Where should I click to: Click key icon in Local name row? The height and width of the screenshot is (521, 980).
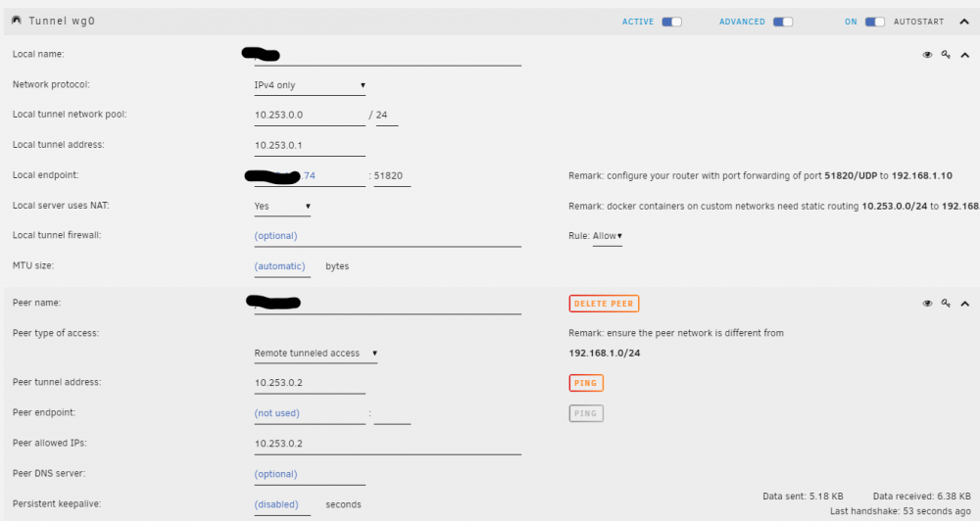(947, 55)
